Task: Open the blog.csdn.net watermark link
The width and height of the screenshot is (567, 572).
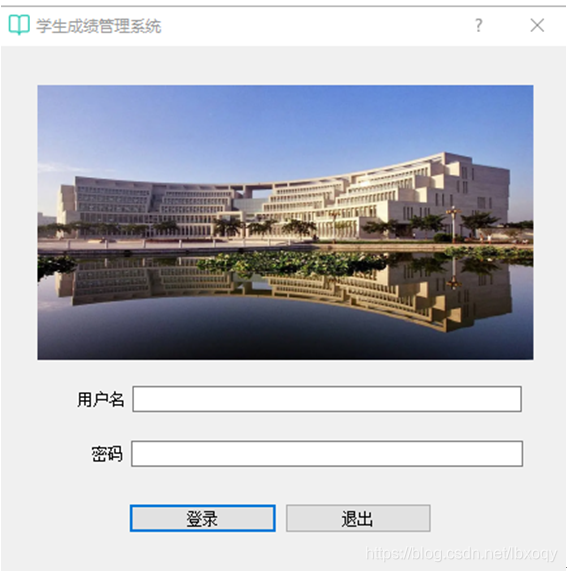Action: (461, 554)
